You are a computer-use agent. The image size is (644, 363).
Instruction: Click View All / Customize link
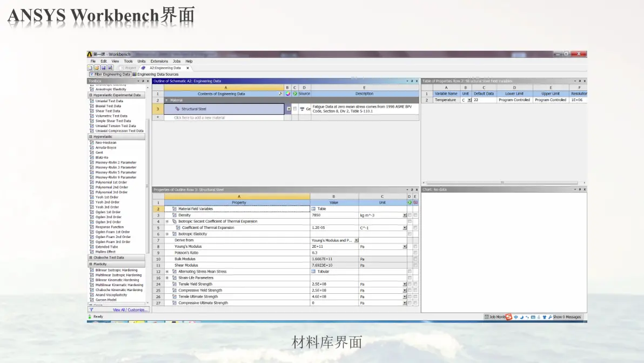pos(129,310)
